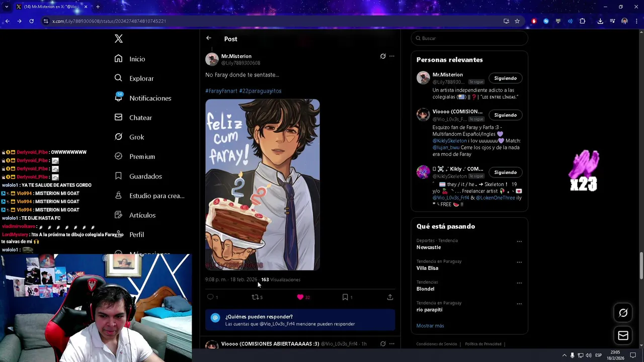
Task: Click the 9:08 p. m. timestamp
Action: (x=231, y=280)
